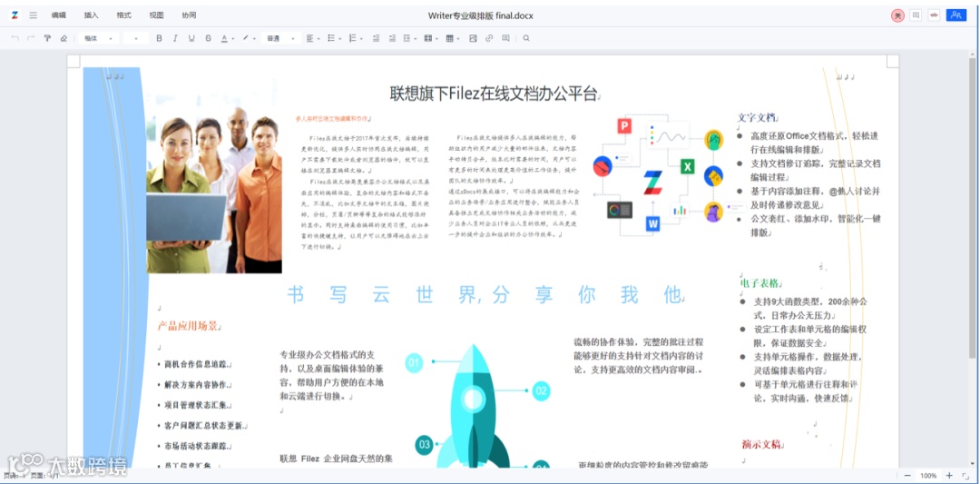Click the Redo arrow icon

(31, 38)
